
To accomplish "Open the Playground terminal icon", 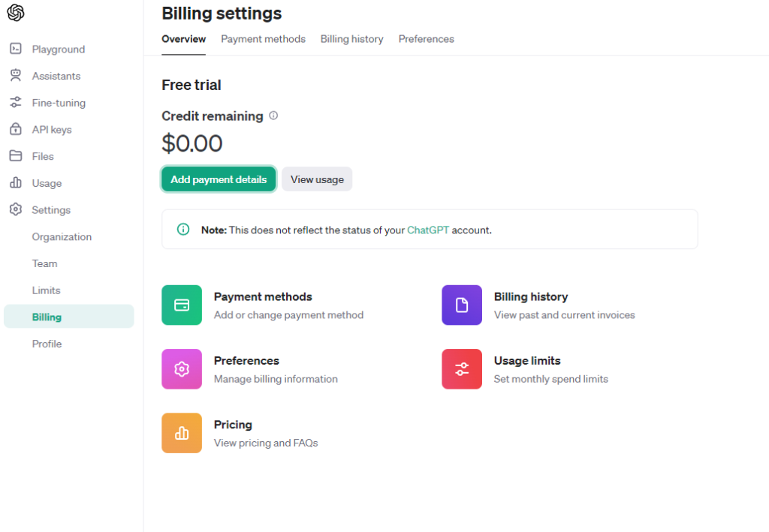I will coord(16,49).
